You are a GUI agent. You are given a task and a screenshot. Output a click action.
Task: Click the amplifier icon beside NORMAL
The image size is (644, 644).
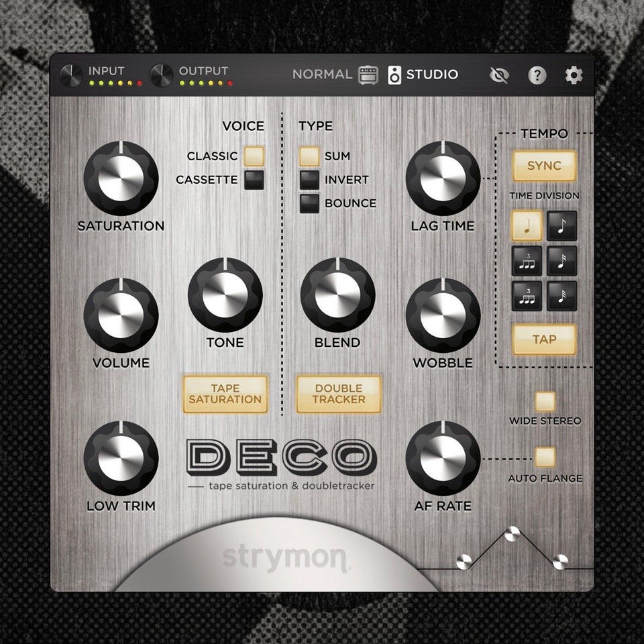368,74
